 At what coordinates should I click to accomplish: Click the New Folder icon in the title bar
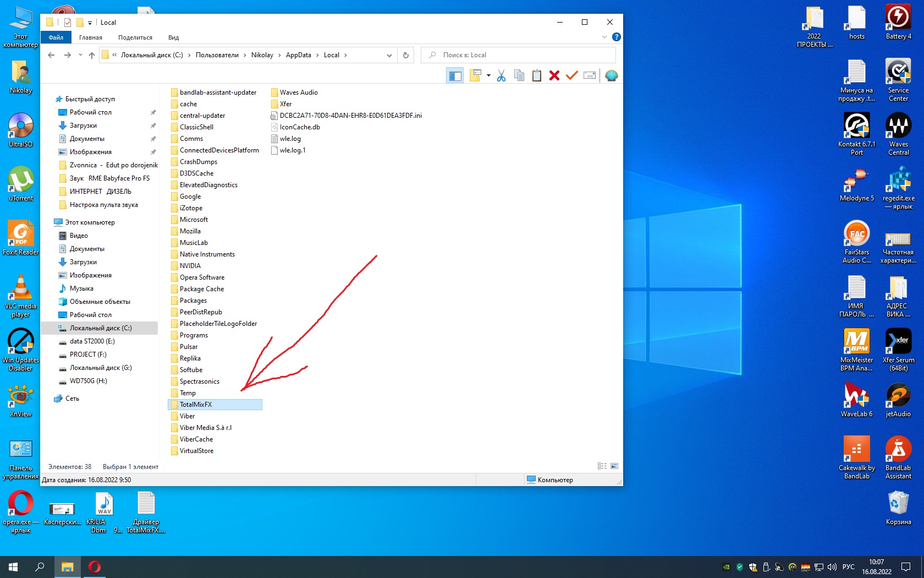[80, 23]
